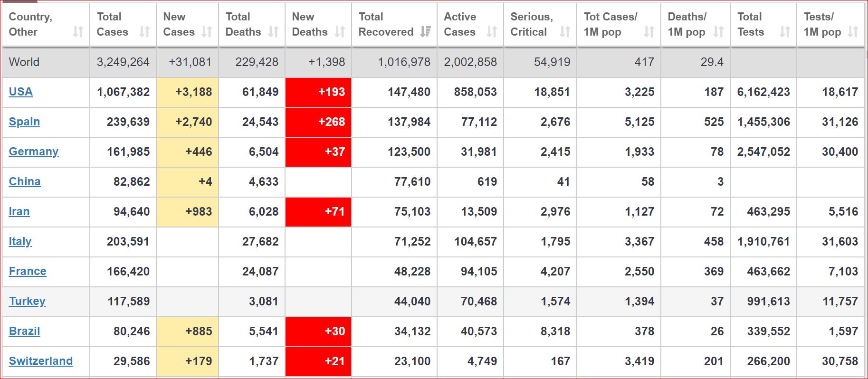Sort table by Total Cases arrows icon
The height and width of the screenshot is (379, 868).
[144, 32]
